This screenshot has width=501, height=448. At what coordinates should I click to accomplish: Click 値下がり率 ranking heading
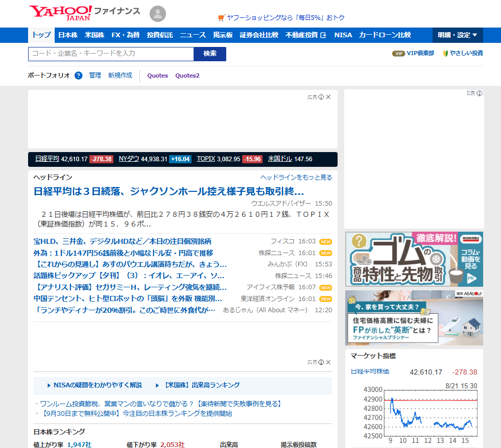coord(141,444)
